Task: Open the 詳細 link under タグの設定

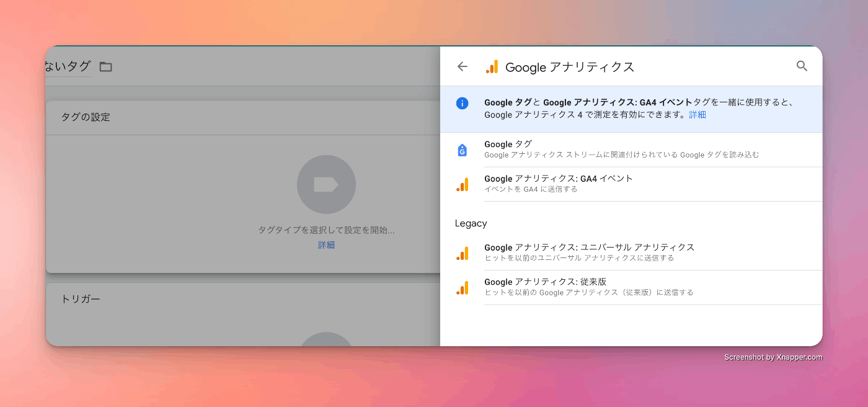Action: pyautogui.click(x=326, y=245)
